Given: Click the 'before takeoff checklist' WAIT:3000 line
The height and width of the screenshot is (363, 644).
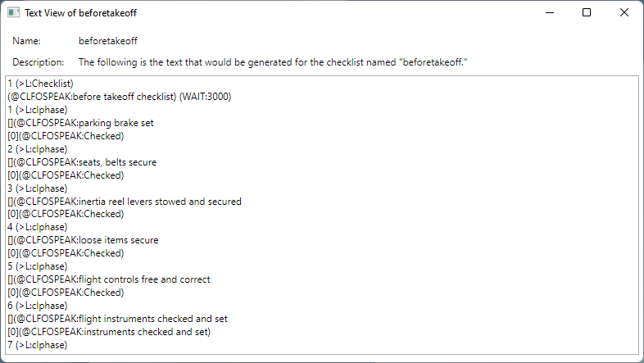Looking at the screenshot, I should [119, 97].
